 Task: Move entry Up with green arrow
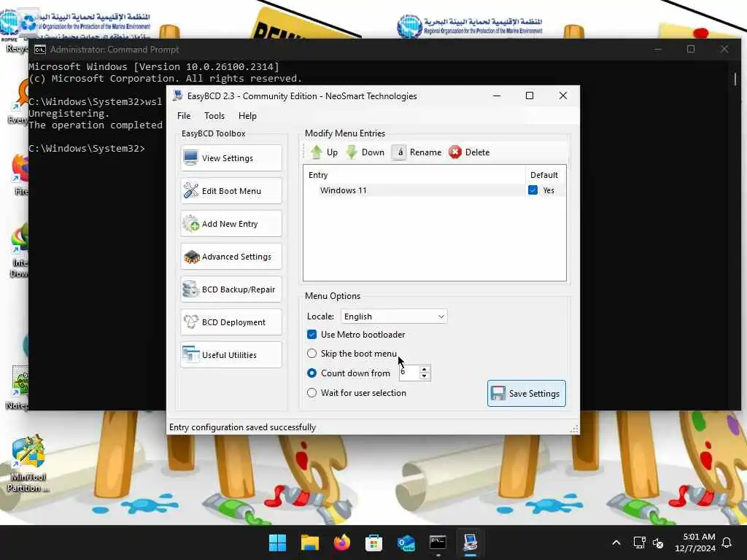324,152
